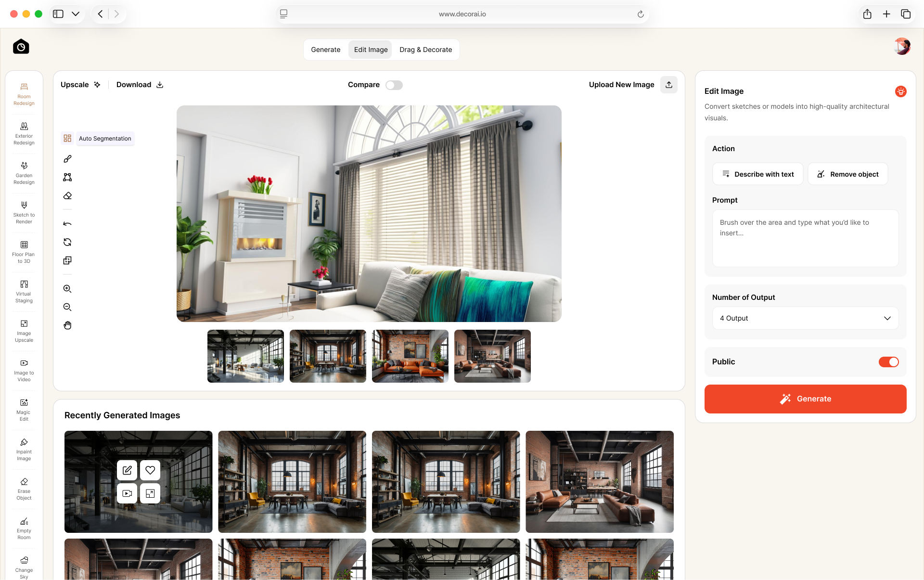
Task: Open Change Sky tool
Action: click(x=24, y=567)
